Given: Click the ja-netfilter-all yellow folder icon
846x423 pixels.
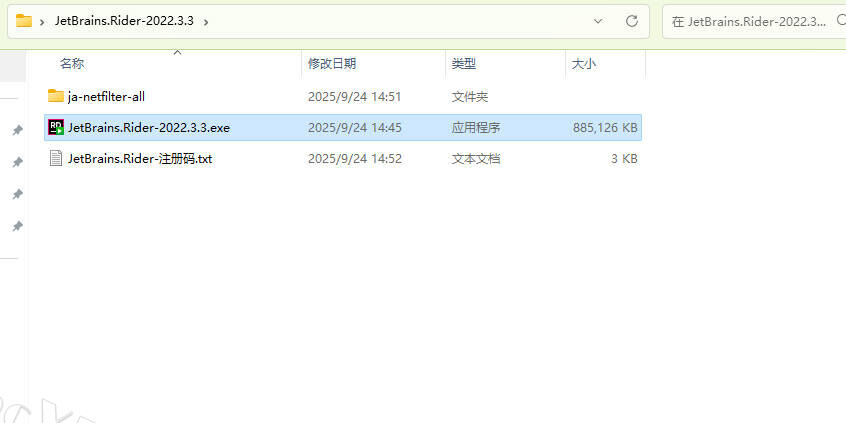Looking at the screenshot, I should (x=56, y=96).
